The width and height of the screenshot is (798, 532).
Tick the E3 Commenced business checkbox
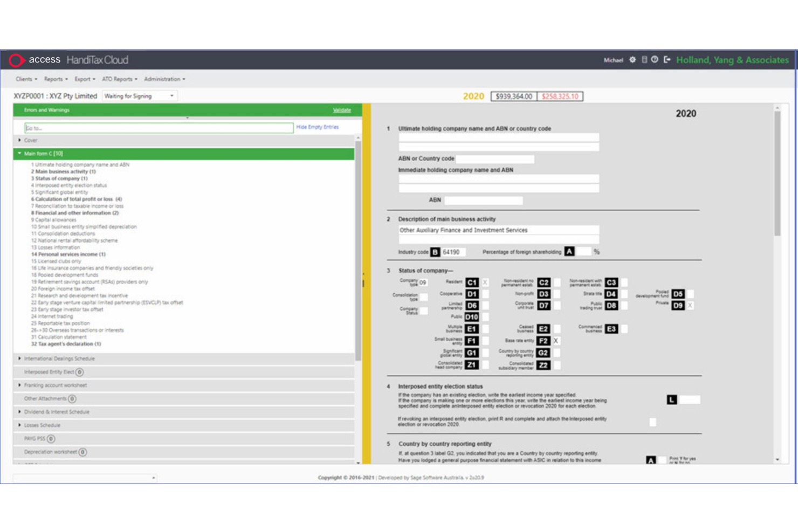click(624, 329)
